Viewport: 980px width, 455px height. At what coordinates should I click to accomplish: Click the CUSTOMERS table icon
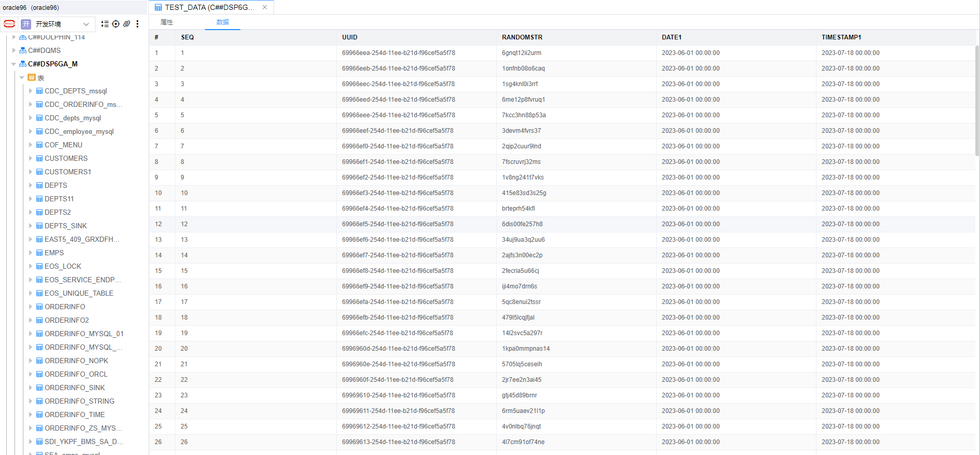click(39, 158)
